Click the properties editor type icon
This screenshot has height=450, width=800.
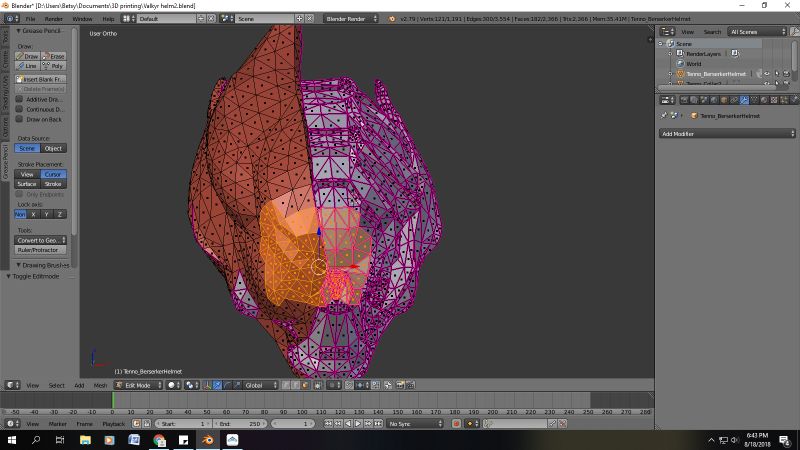point(667,100)
